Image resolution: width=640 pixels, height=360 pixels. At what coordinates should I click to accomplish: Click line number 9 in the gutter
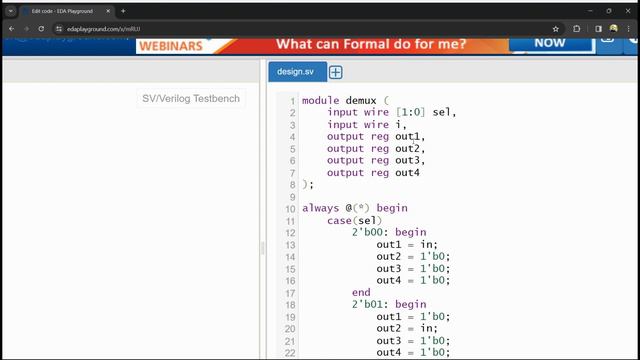click(292, 197)
